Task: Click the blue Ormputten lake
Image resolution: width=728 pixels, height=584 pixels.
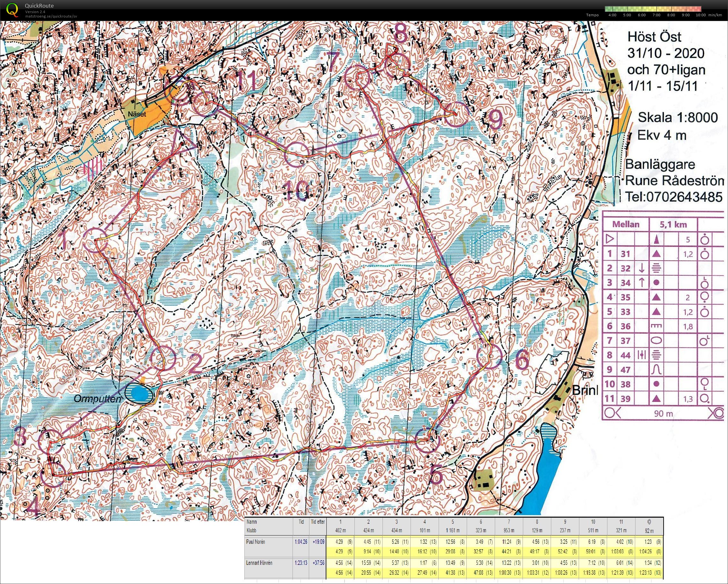Action: click(x=138, y=393)
